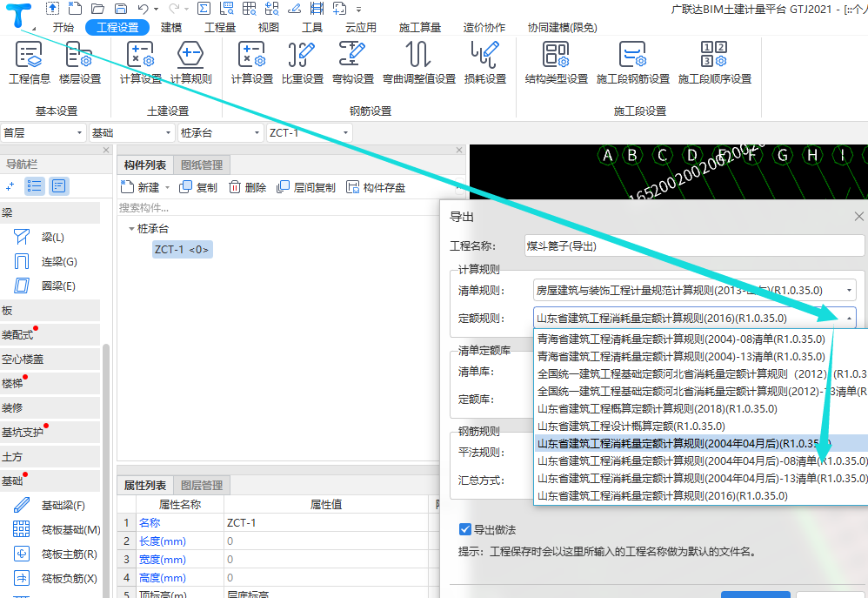The image size is (868, 598).
Task: Open ZCT-1 component dropdown
Action: 309,133
